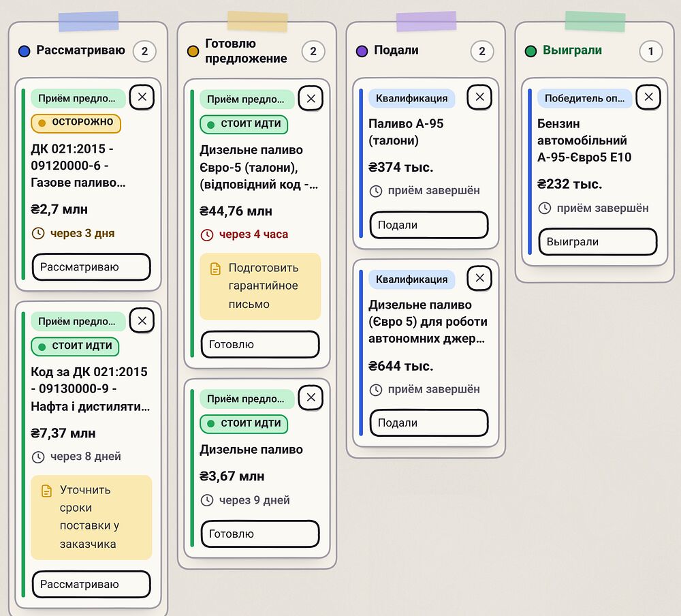Click the document icon in 'Подготовить гарантийное письмо' note
Viewport: 681px width, 616px height.
click(x=215, y=268)
